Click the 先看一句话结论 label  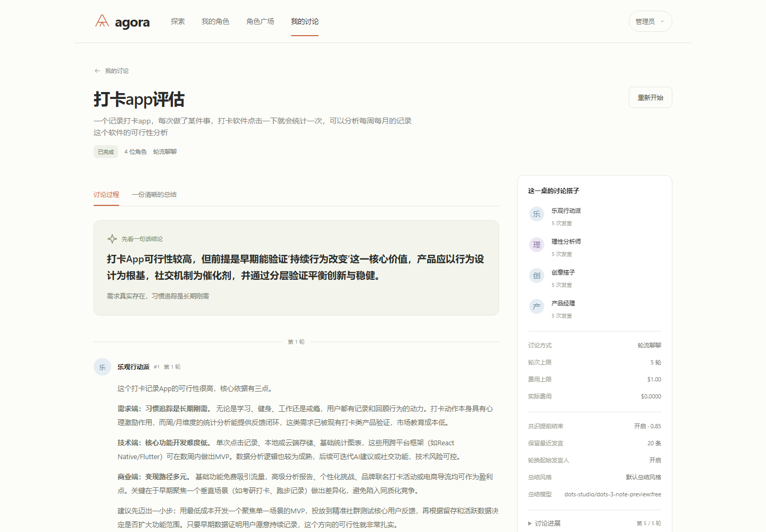[142, 239]
